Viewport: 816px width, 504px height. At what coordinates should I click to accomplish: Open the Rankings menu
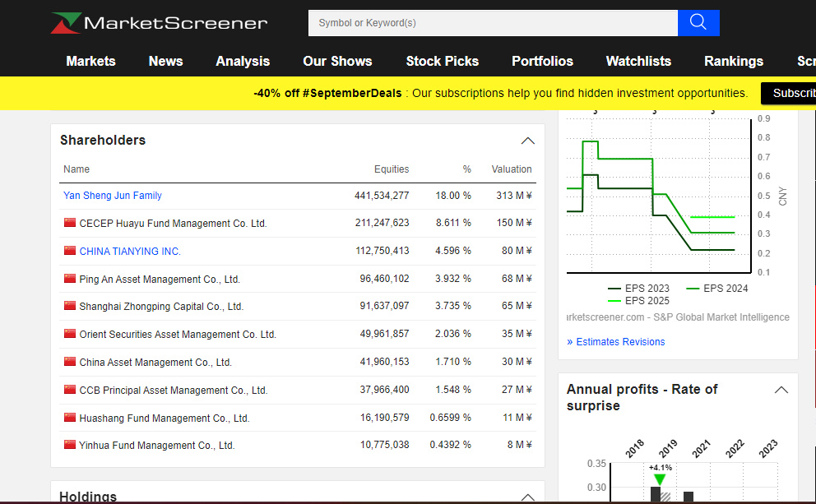[734, 62]
